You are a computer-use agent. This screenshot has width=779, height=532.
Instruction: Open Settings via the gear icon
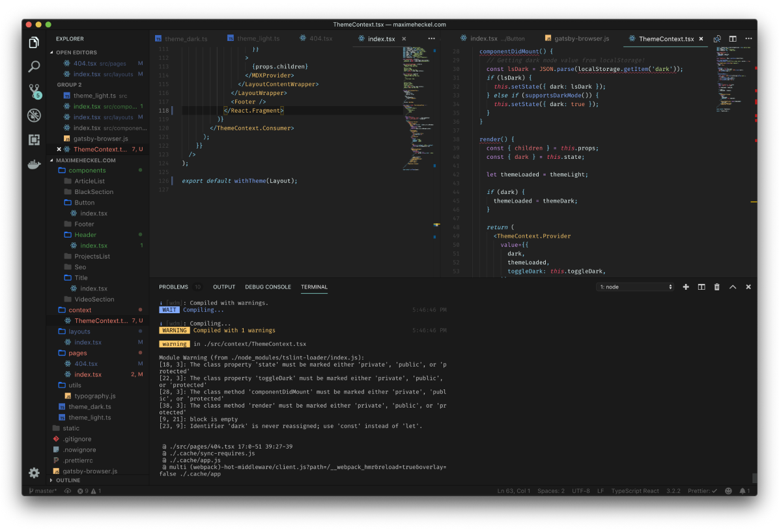[x=34, y=473]
